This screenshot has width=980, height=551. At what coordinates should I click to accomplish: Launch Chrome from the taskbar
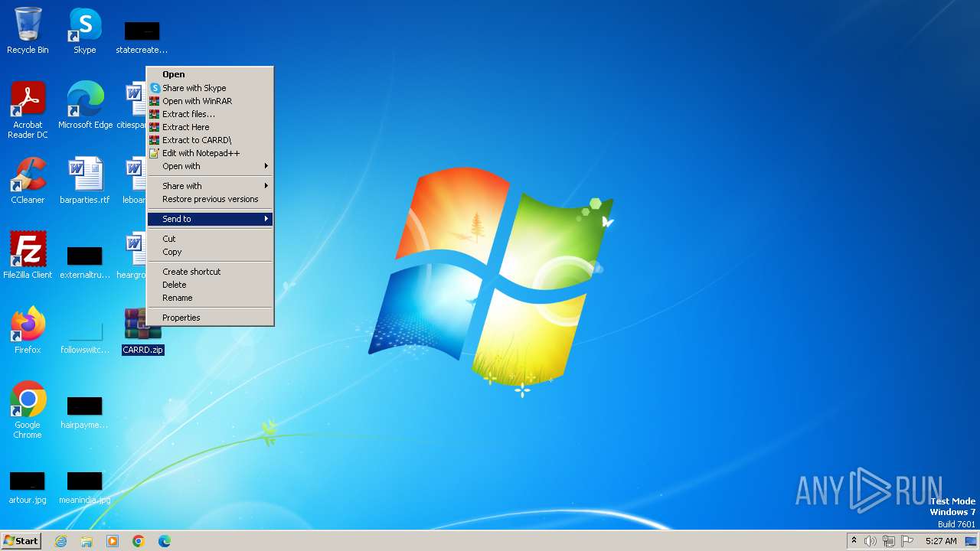tap(139, 541)
